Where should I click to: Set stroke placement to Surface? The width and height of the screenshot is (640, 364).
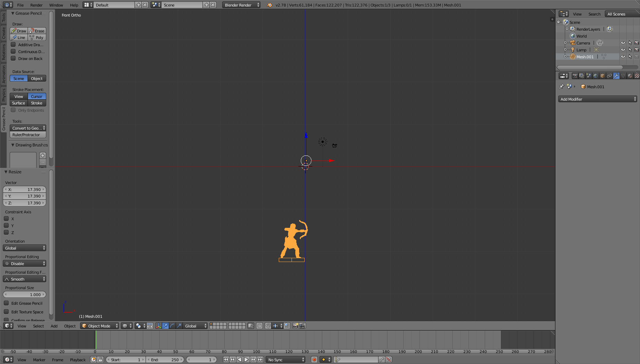point(19,103)
